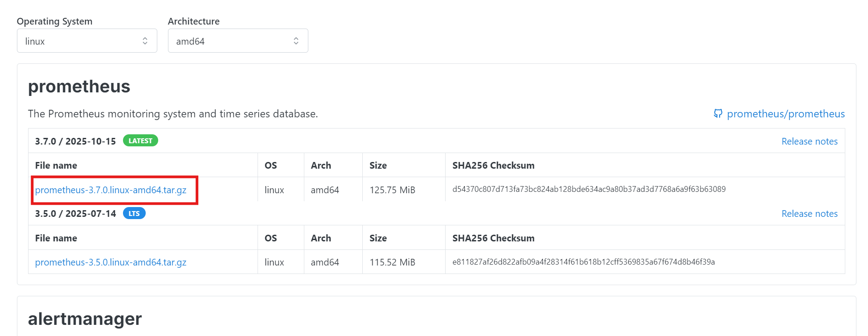Image resolution: width=868 pixels, height=336 pixels.
Task: Open the Operating System dropdown showing linux
Action: (x=87, y=41)
